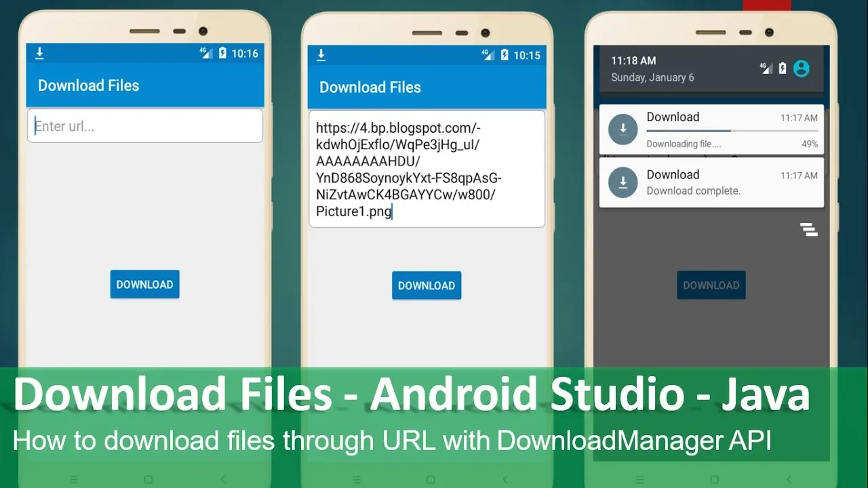Open the user profile icon on right phone

(x=802, y=68)
